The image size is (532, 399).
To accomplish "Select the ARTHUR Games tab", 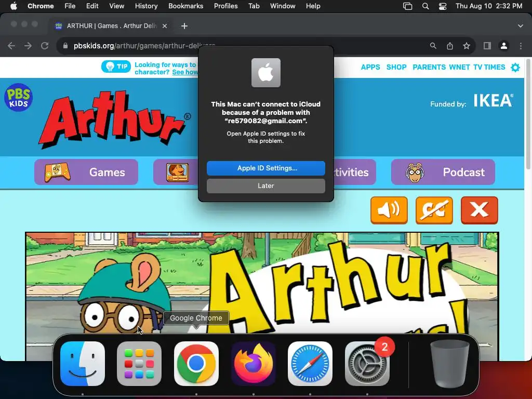I will (x=111, y=26).
